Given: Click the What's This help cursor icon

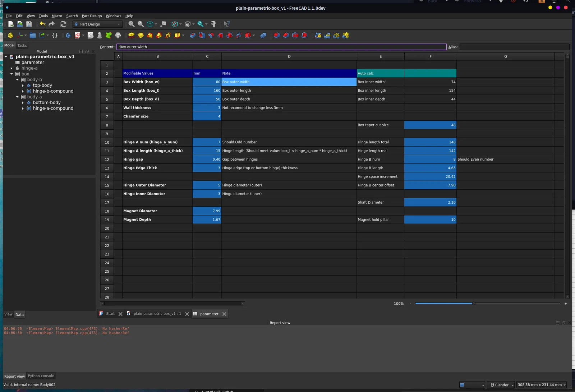Looking at the screenshot, I should tap(227, 24).
